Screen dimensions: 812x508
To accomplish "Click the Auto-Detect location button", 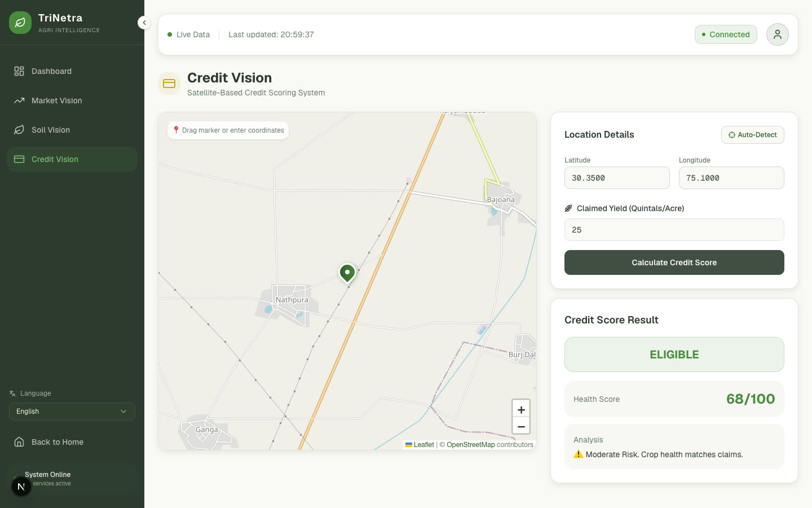I will tap(752, 135).
